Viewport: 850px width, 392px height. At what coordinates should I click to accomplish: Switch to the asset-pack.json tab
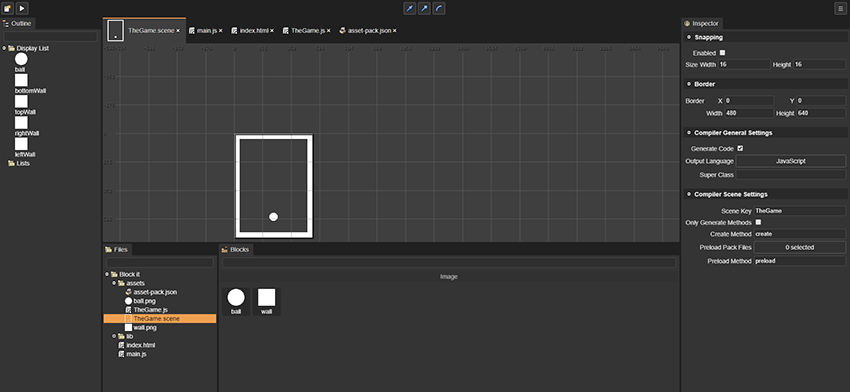pyautogui.click(x=369, y=31)
